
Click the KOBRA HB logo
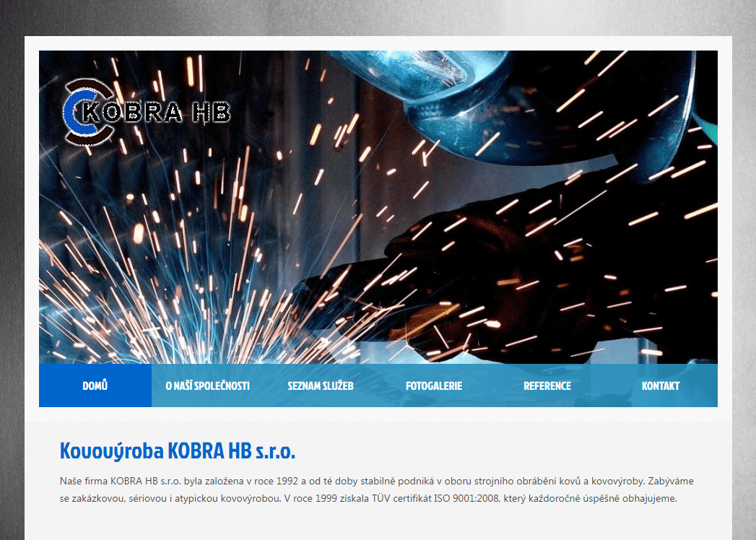tap(147, 112)
